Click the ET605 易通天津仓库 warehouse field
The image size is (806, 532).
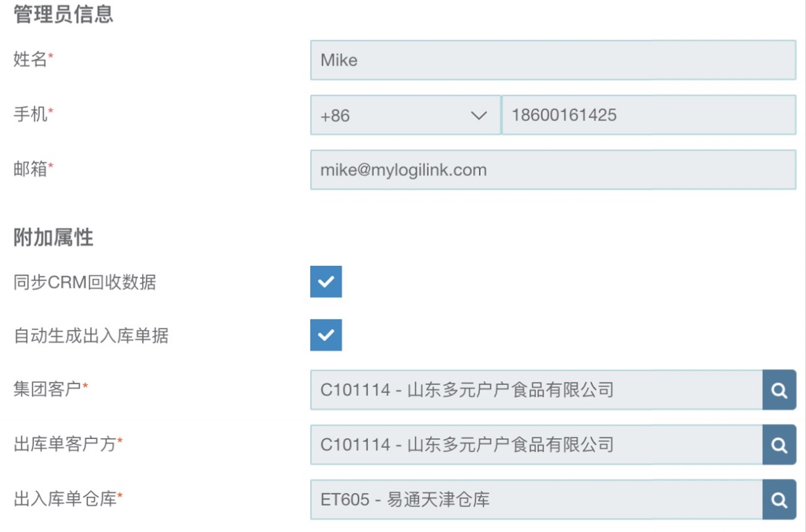pyautogui.click(x=536, y=500)
